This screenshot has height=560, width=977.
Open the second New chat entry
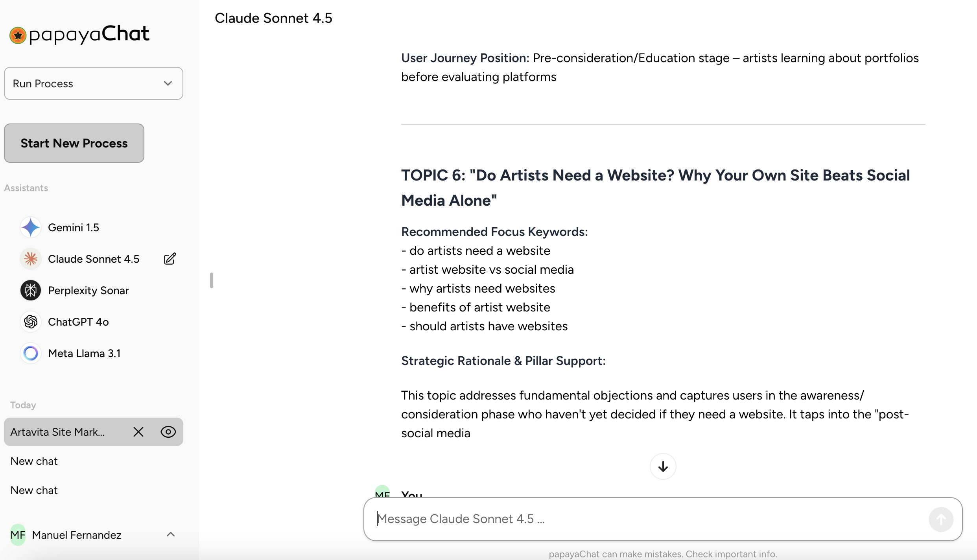[x=34, y=490]
